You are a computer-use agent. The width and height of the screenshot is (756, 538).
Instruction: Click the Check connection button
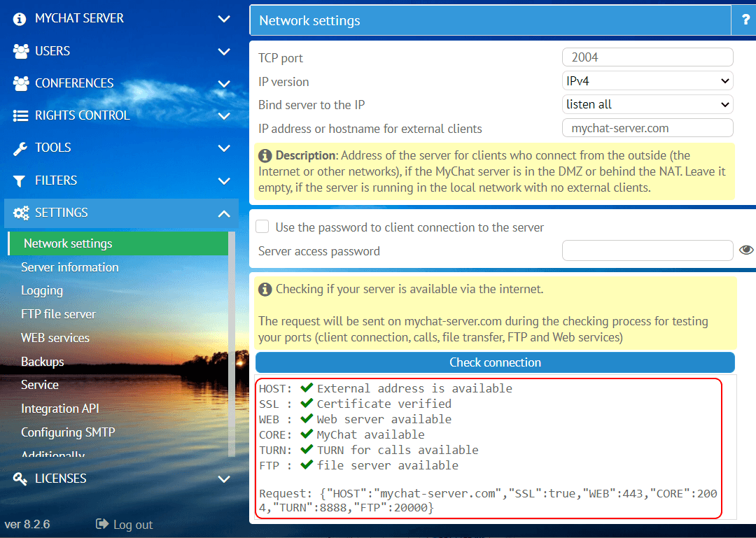[495, 362]
